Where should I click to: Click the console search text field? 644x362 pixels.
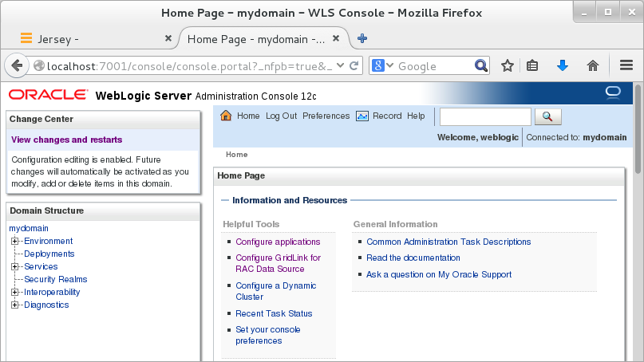pyautogui.click(x=485, y=116)
